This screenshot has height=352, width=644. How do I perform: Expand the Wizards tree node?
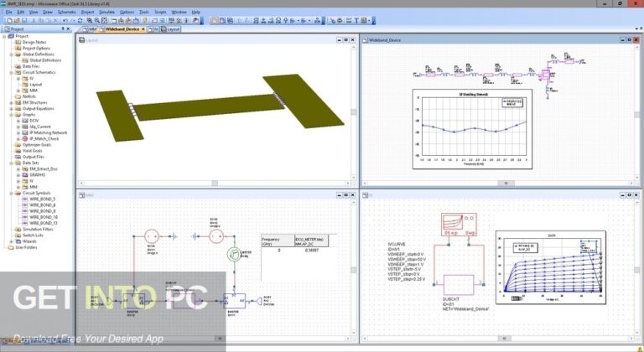tap(12, 241)
